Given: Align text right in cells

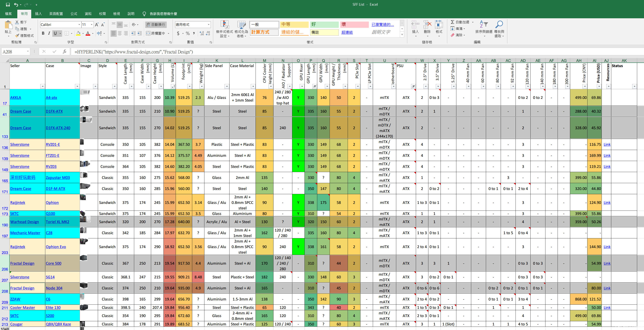Looking at the screenshot, I should click(126, 33).
